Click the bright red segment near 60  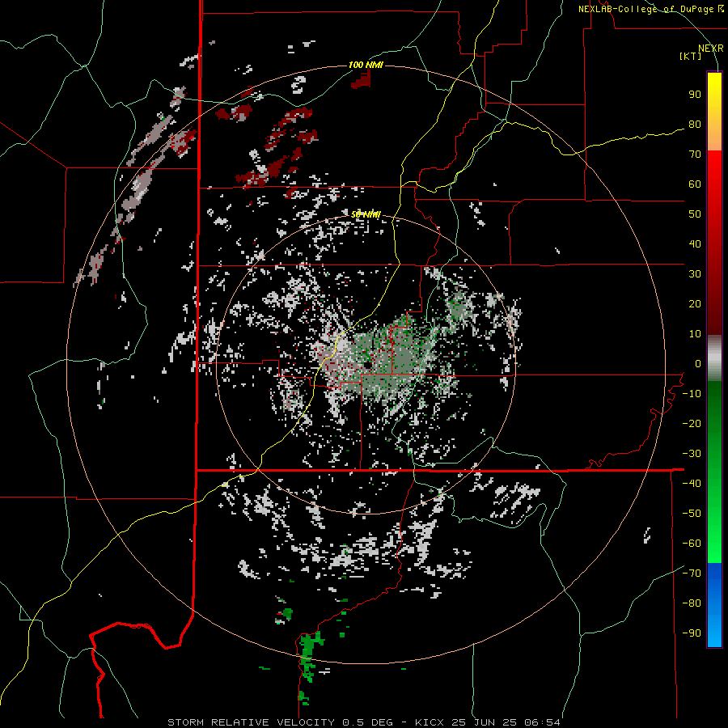click(x=714, y=179)
